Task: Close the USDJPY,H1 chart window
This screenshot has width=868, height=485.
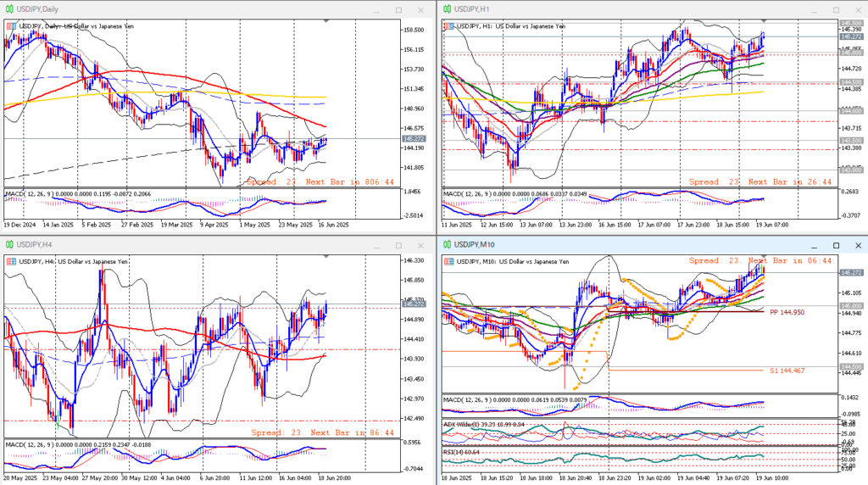Action: coord(859,10)
